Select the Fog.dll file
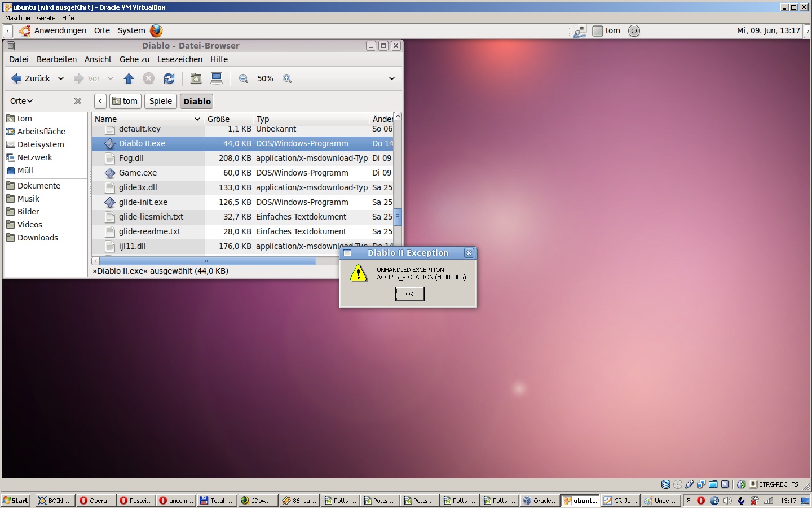Image resolution: width=812 pixels, height=508 pixels. point(242,158)
